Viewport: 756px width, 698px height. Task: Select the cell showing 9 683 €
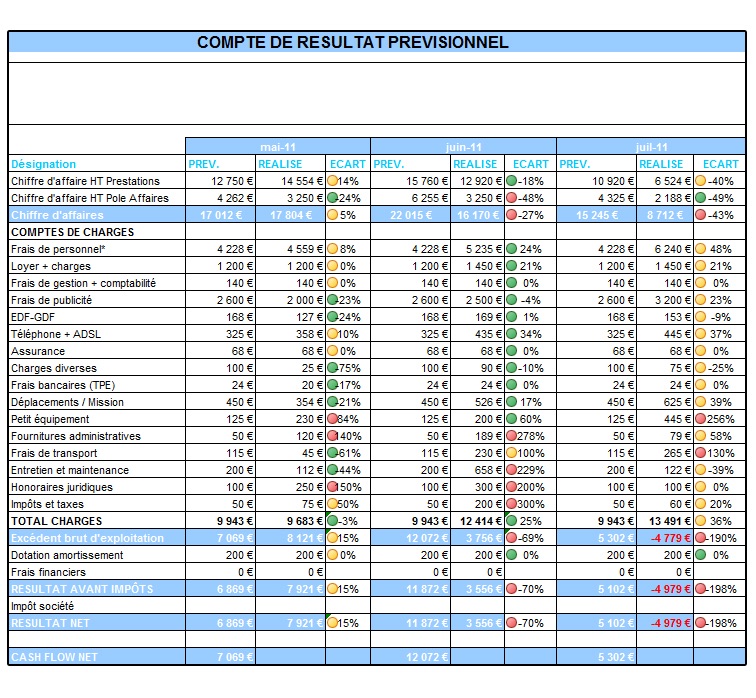[290, 521]
